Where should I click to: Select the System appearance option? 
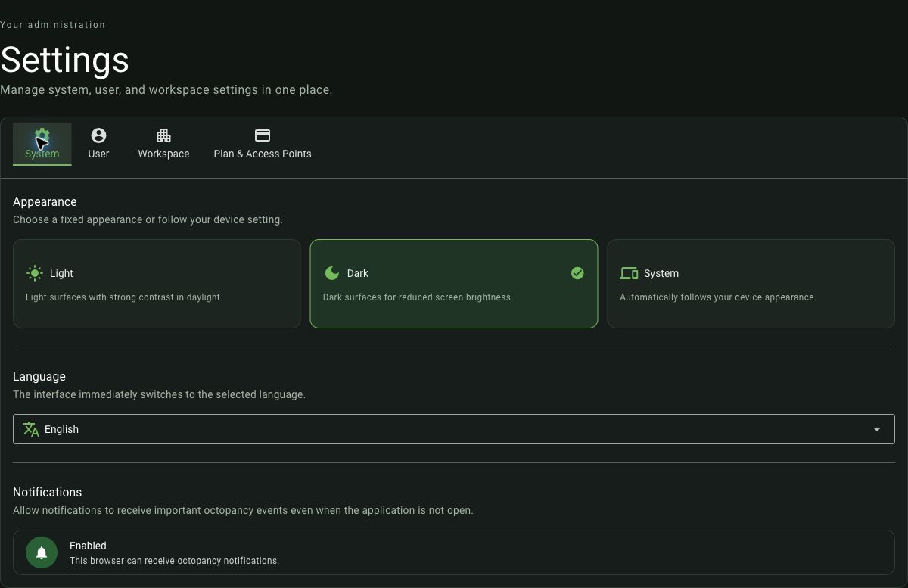(751, 284)
